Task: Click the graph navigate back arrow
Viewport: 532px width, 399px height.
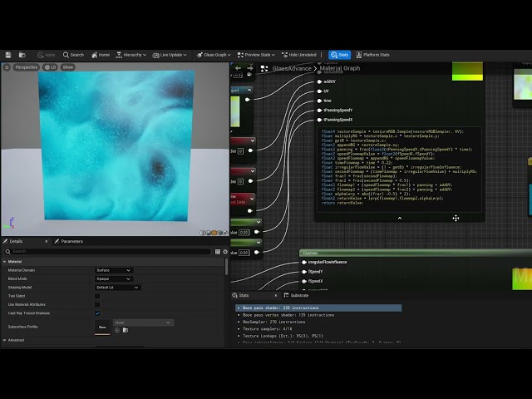Action: (238, 68)
